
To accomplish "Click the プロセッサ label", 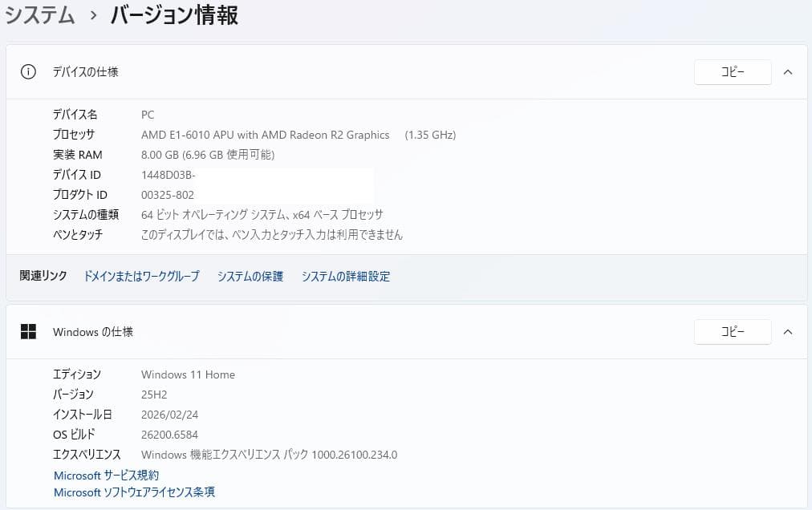I will pos(74,135).
